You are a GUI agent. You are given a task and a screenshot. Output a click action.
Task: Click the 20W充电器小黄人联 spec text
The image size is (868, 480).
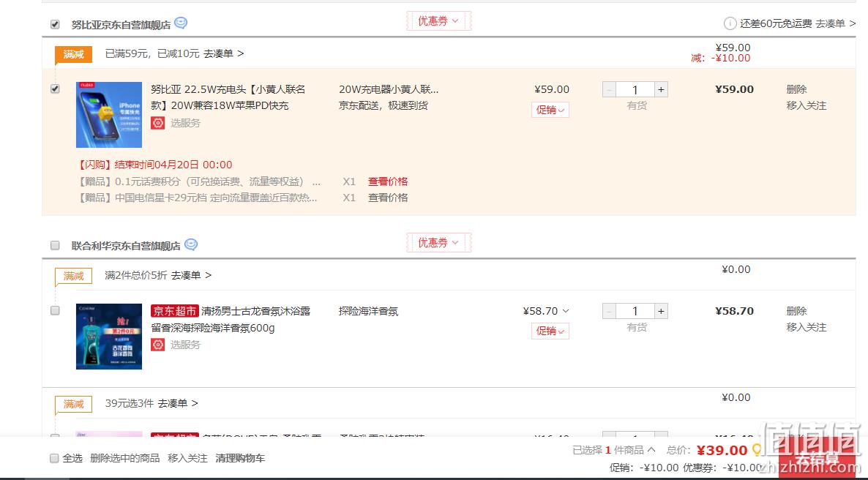pyautogui.click(x=389, y=89)
